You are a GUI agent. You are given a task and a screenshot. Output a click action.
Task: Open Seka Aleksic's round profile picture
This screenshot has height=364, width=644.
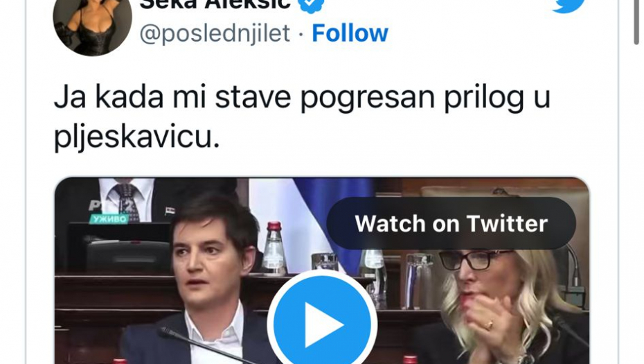point(92,26)
